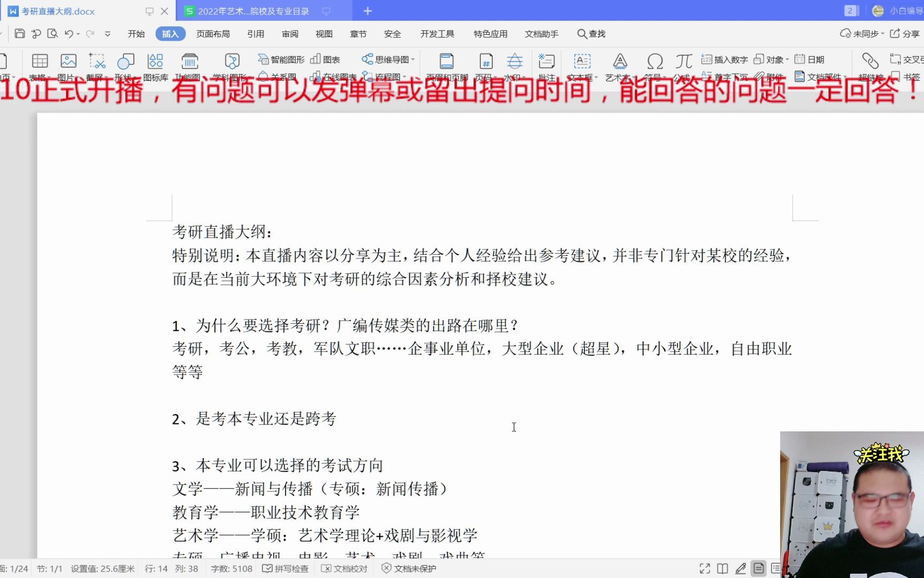This screenshot has height=578, width=924.
Task: Open the 开发工具 tab
Action: [437, 34]
